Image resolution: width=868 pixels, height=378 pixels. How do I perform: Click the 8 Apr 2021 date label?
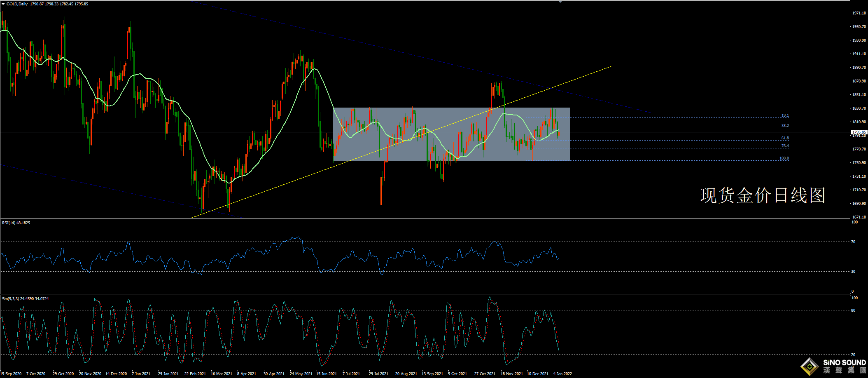[x=247, y=374]
